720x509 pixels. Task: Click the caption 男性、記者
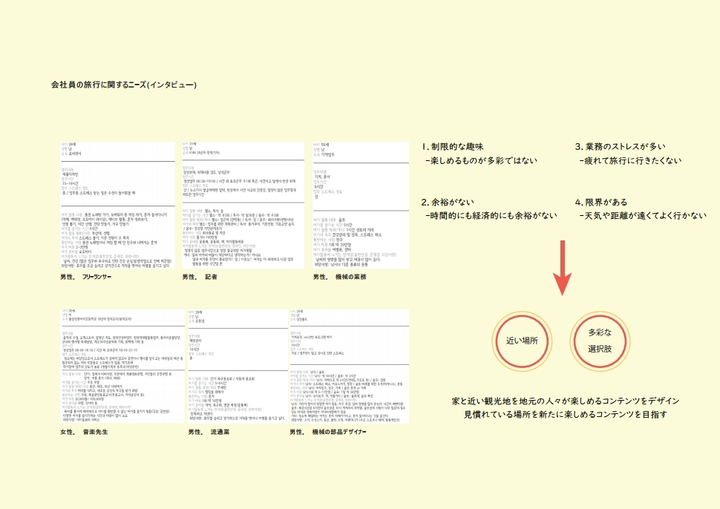pyautogui.click(x=200, y=277)
